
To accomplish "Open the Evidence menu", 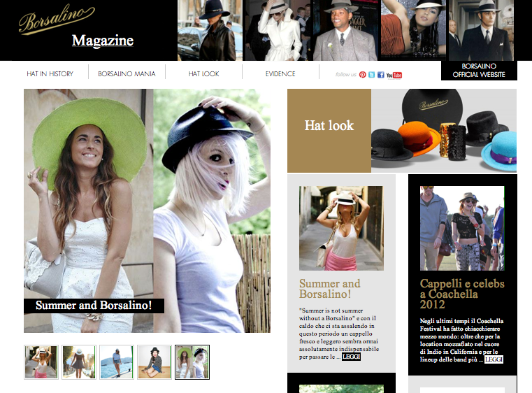I will [x=280, y=73].
